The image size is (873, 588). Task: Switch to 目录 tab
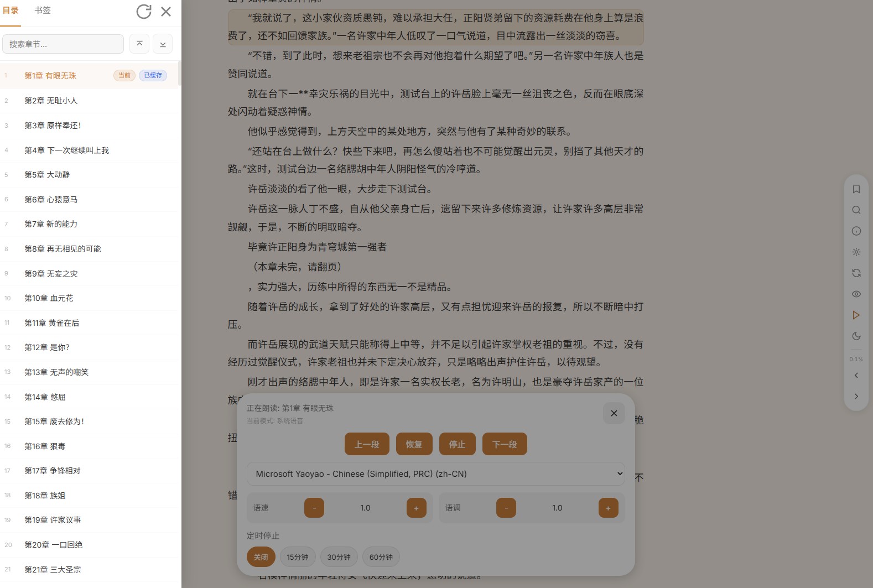pyautogui.click(x=11, y=11)
